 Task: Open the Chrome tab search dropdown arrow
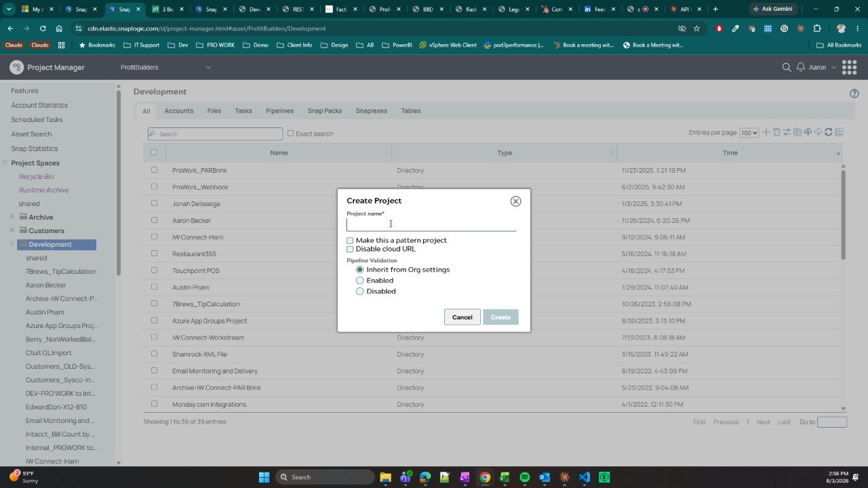coord(9,9)
